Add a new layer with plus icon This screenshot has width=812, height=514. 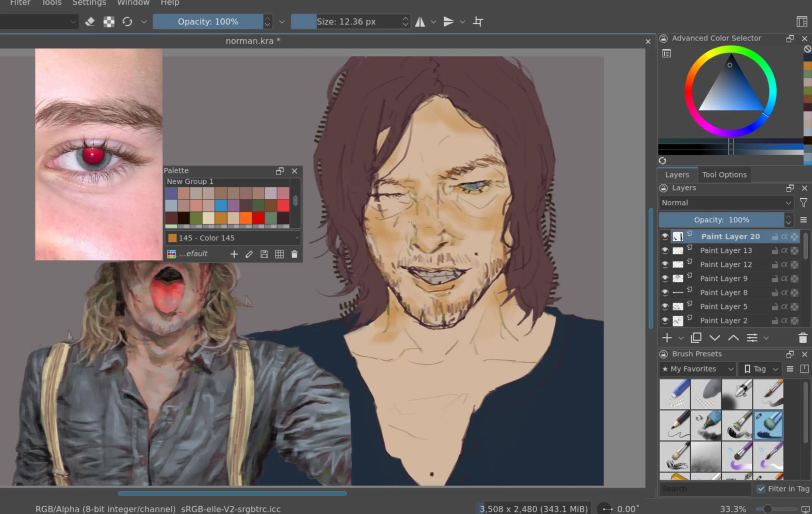coord(667,338)
